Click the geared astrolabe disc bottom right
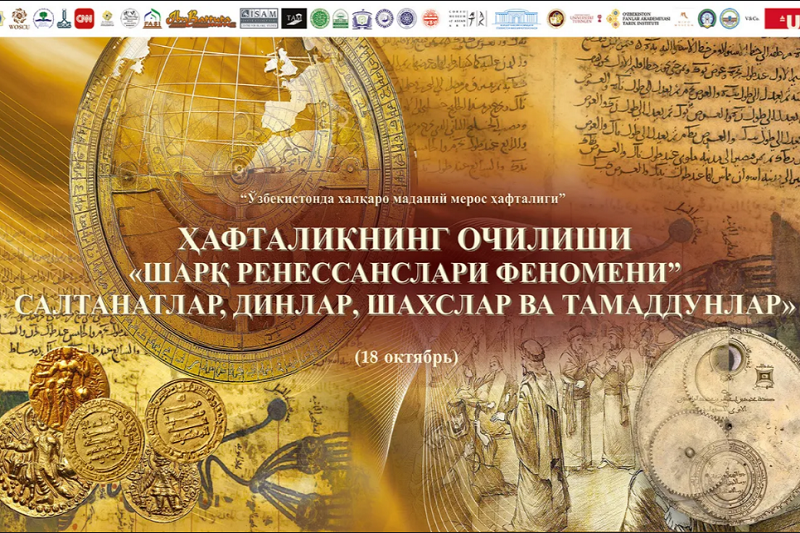 point(720,420)
